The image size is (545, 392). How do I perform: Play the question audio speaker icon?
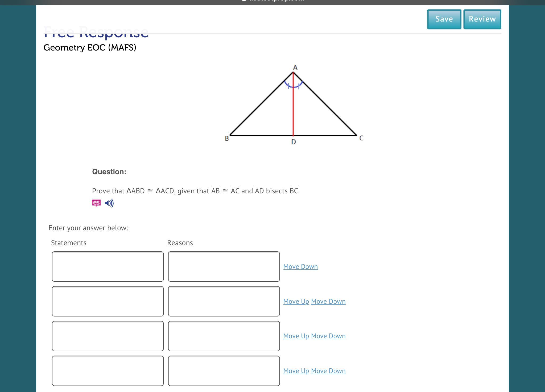pos(109,203)
